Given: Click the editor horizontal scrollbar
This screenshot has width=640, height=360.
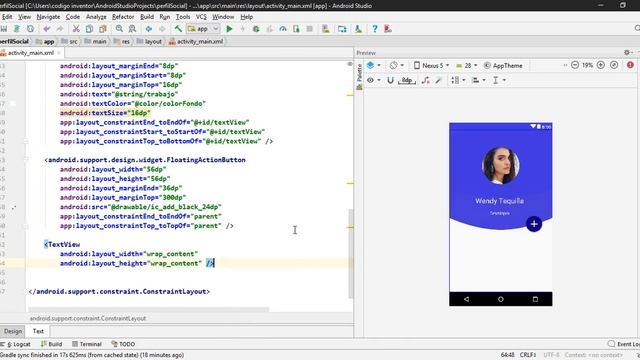Looking at the screenshot, I should (x=149, y=309).
